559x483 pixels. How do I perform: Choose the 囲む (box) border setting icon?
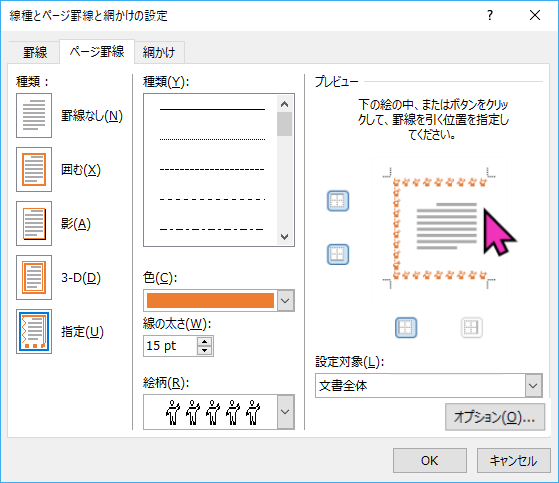tap(34, 170)
